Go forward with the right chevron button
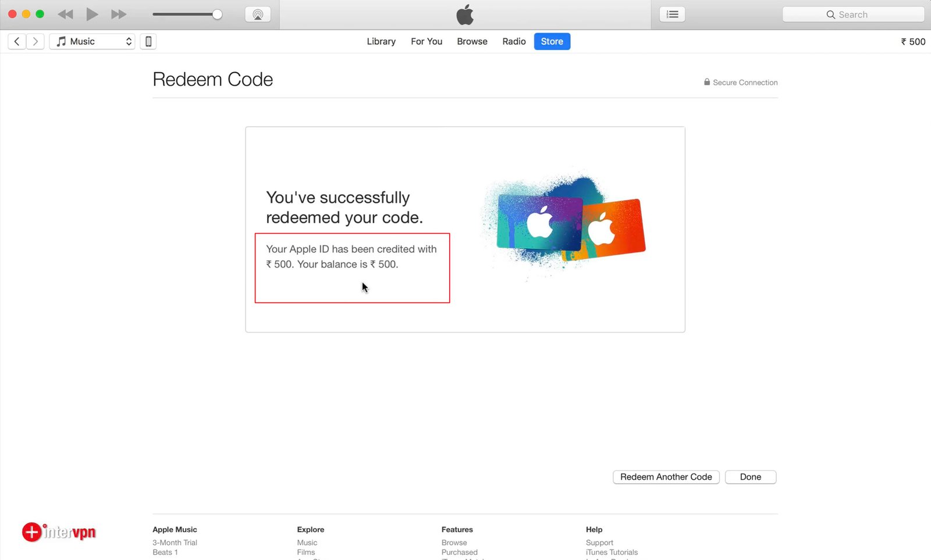This screenshot has height=560, width=931. pos(35,41)
